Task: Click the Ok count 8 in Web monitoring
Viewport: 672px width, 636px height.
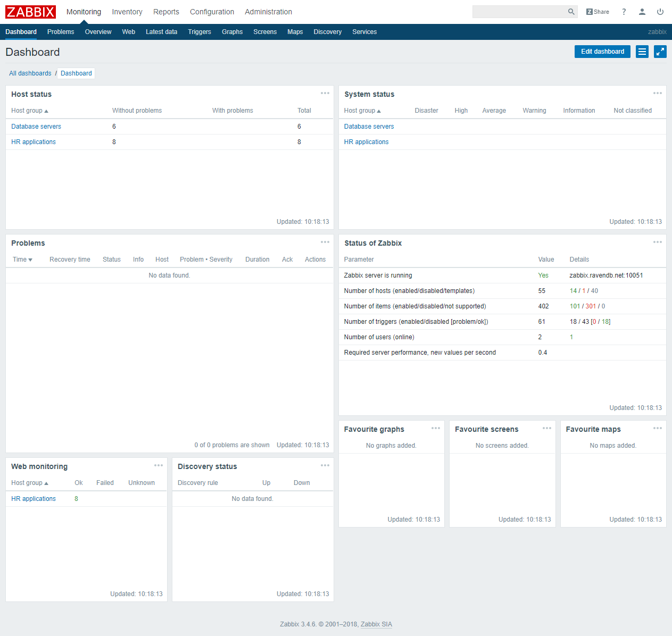Action: [x=76, y=499]
